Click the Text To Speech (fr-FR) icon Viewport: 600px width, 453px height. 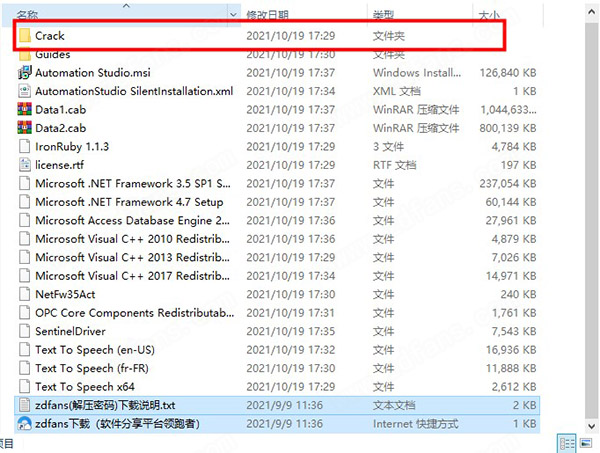click(25, 368)
